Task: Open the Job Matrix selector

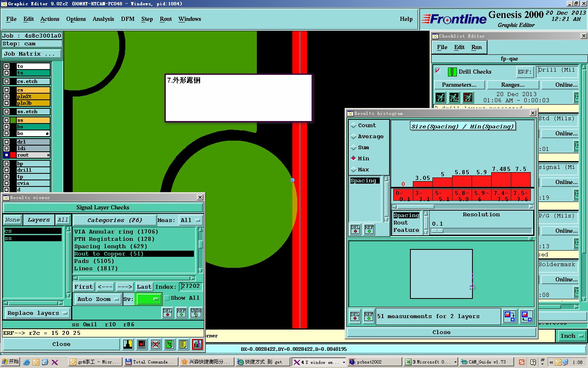Action: pyautogui.click(x=32, y=54)
